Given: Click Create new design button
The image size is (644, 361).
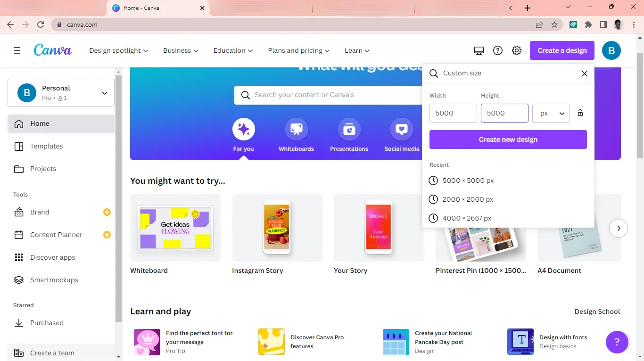Looking at the screenshot, I should pyautogui.click(x=508, y=139).
